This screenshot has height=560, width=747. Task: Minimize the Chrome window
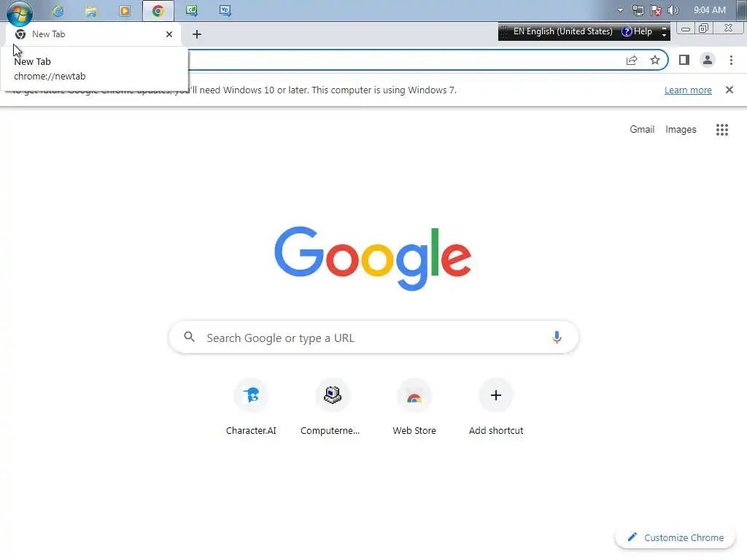click(686, 29)
